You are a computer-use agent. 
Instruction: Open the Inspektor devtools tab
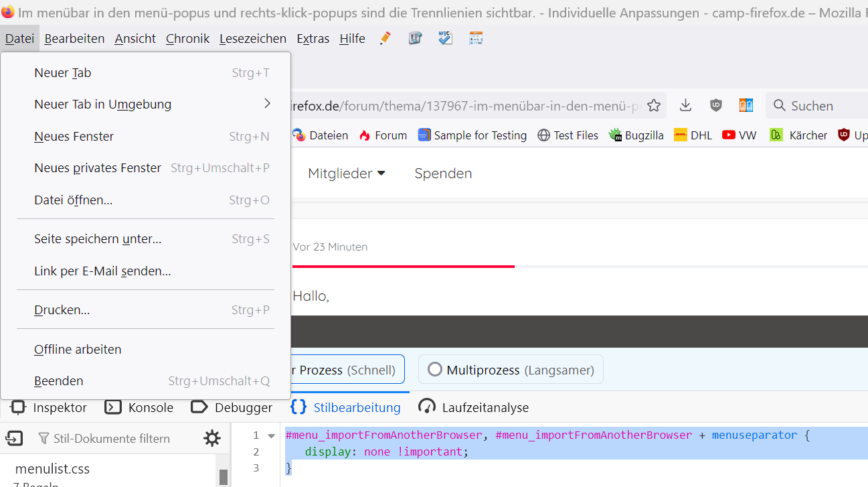pos(50,407)
